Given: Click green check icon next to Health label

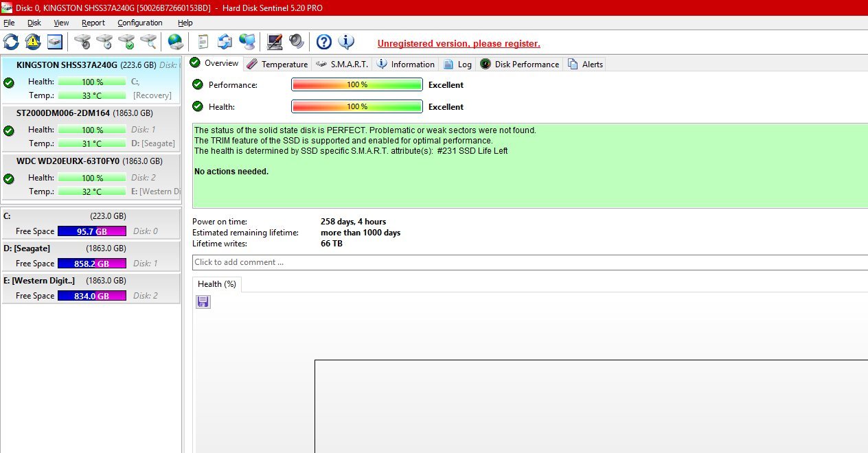Looking at the screenshot, I should pyautogui.click(x=198, y=106).
